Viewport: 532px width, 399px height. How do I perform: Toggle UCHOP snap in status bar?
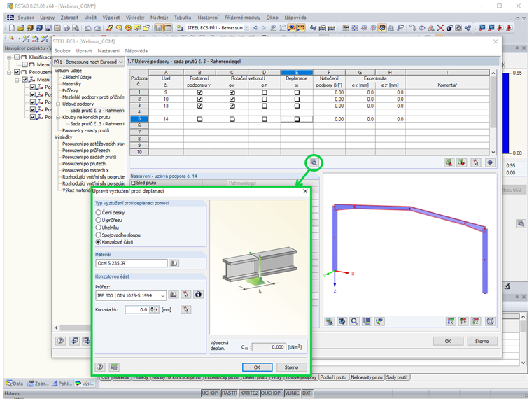coord(210,393)
